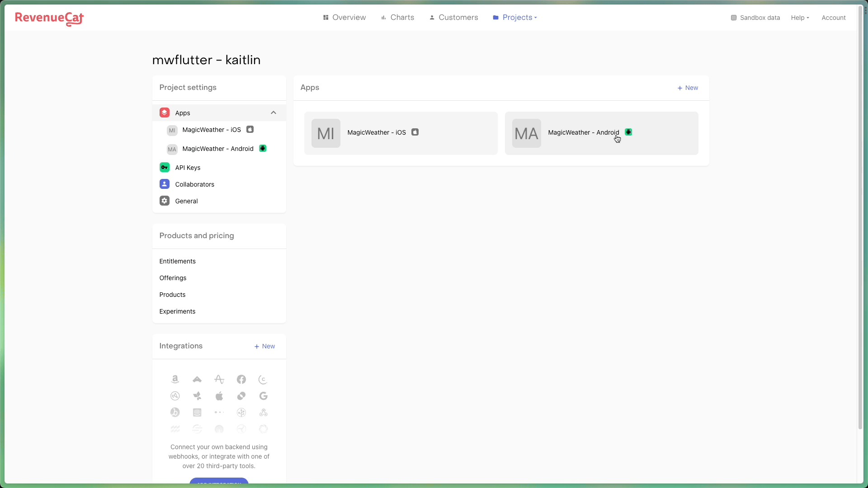The image size is (868, 488).
Task: Open the Apps panel icon in Project settings
Action: point(164,113)
